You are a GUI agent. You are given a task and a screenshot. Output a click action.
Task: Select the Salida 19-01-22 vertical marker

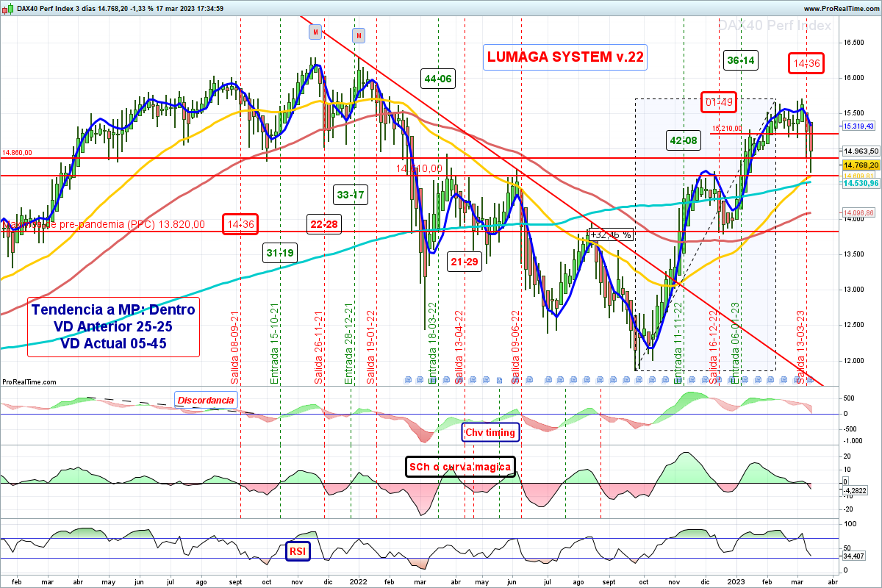371,348
